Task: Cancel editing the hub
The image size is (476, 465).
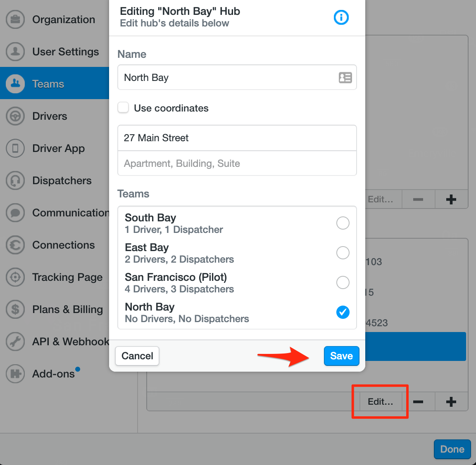Action: (137, 356)
